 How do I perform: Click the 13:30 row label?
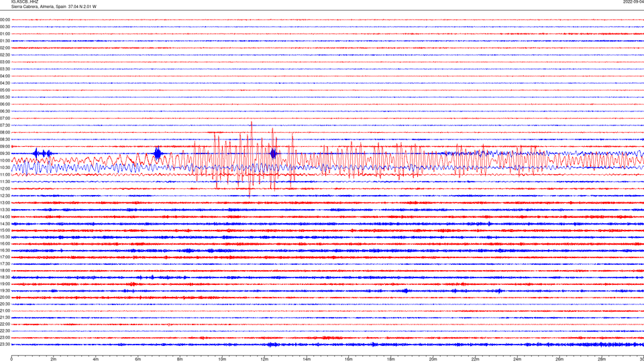(x=5, y=210)
